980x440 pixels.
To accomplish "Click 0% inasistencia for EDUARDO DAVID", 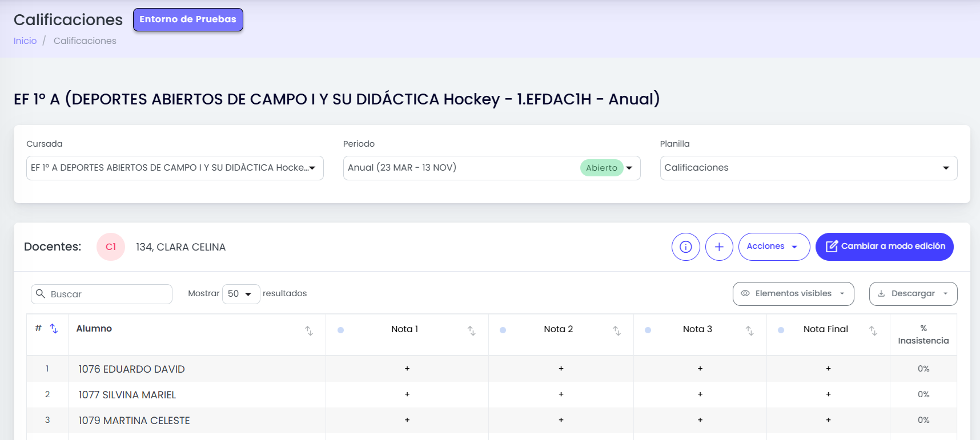I will point(923,369).
